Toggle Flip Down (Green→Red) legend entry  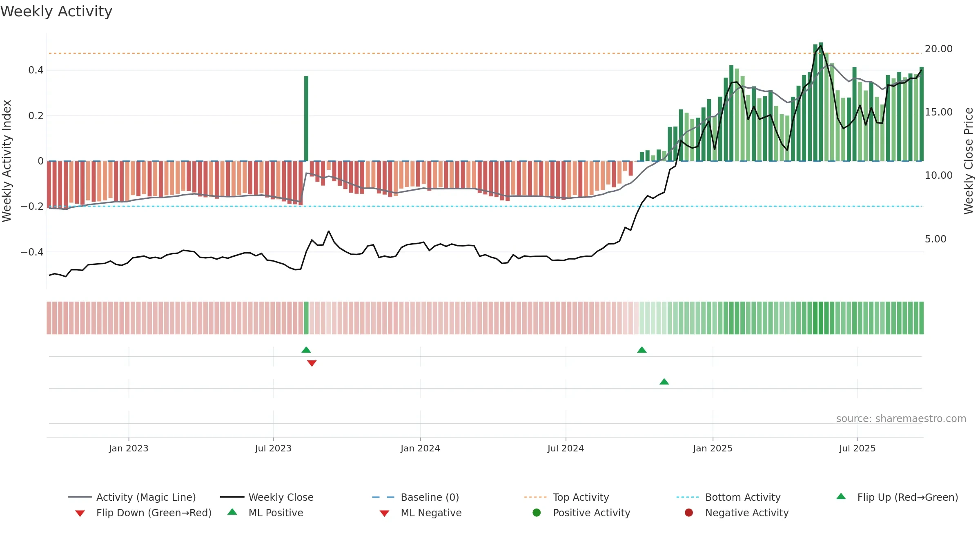pos(143,513)
